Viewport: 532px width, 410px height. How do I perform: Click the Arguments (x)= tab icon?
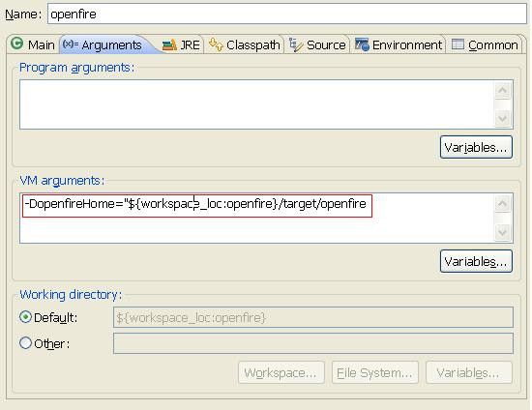pos(71,44)
